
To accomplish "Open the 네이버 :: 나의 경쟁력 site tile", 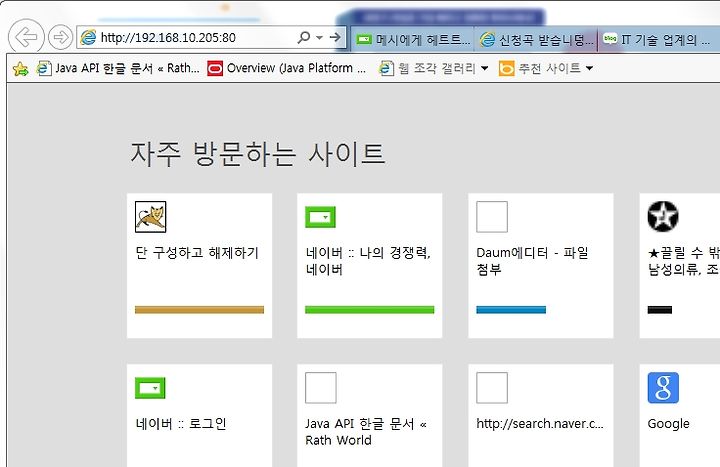I will [x=370, y=265].
